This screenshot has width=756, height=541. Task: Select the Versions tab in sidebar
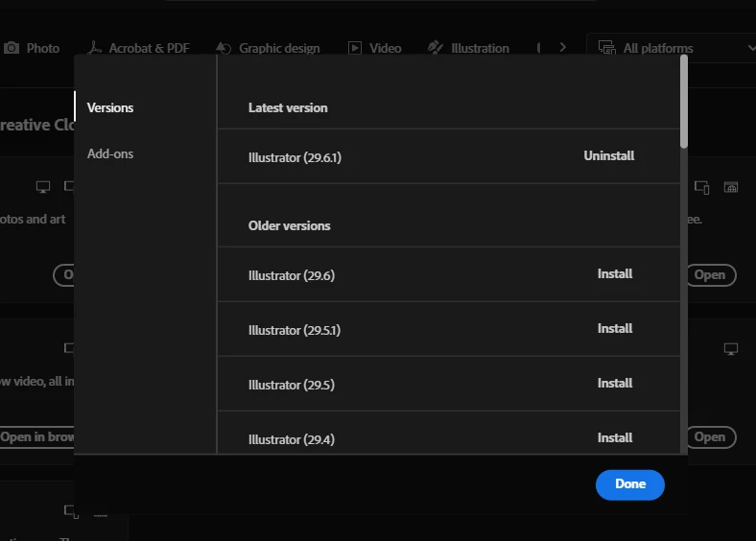110,107
